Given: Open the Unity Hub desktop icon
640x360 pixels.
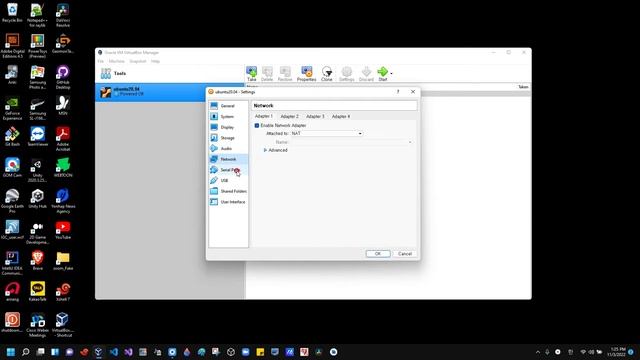Looking at the screenshot, I should coord(38,199).
